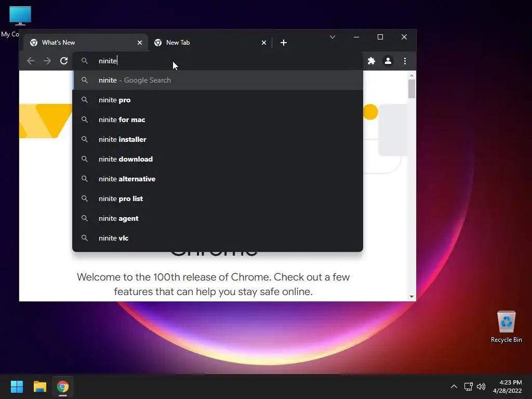Switch to the New Tab tab

(x=210, y=43)
